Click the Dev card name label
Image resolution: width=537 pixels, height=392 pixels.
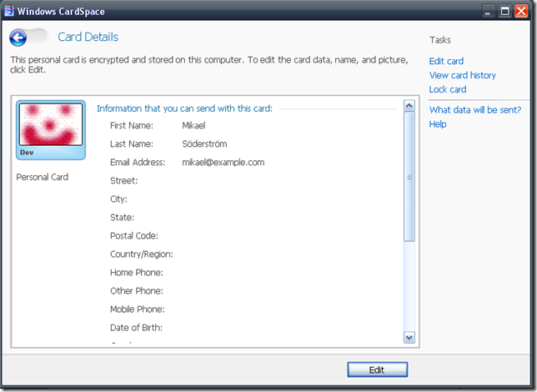click(x=27, y=153)
